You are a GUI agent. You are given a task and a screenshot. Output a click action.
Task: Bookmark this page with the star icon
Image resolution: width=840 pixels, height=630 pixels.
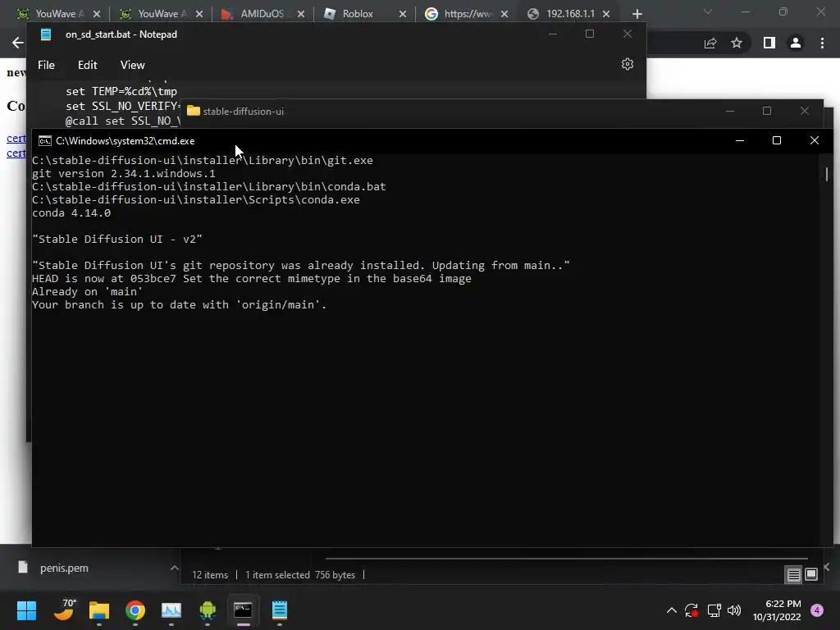pos(737,43)
